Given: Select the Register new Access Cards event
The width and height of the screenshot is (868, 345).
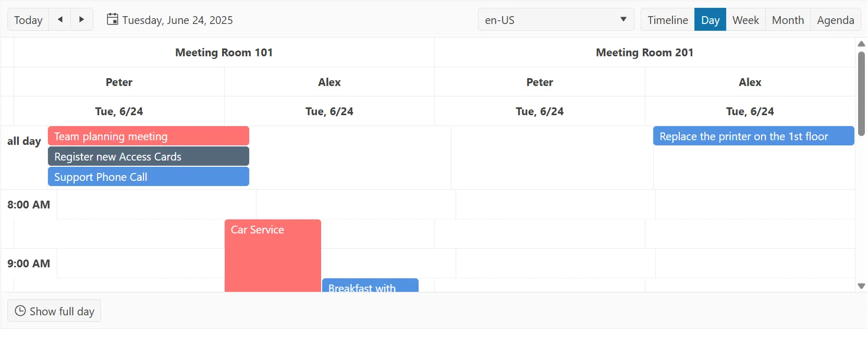Looking at the screenshot, I should (x=148, y=156).
